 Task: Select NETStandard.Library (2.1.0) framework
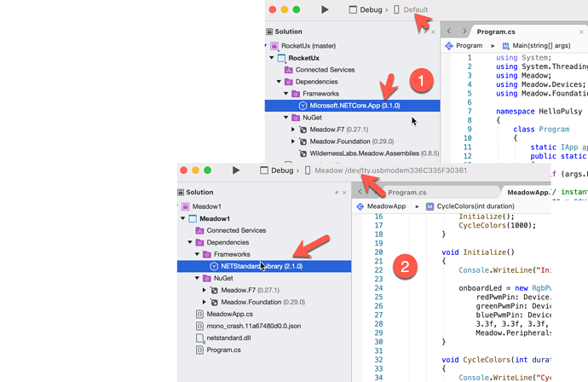(x=264, y=266)
